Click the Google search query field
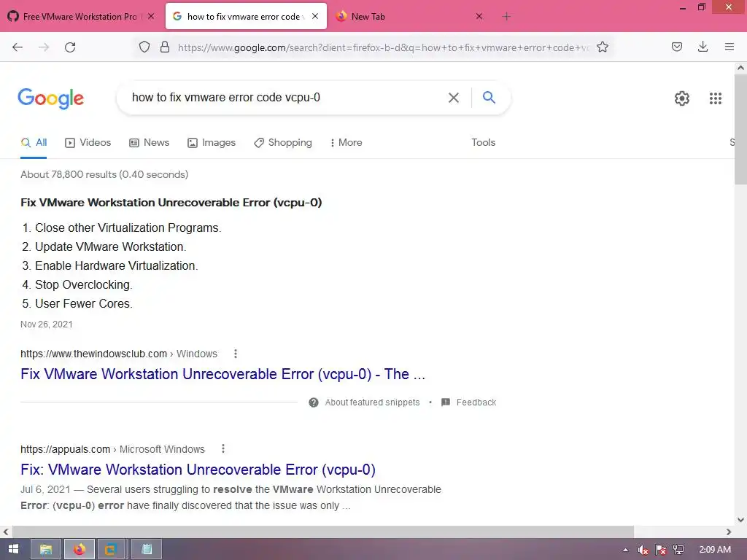 (x=286, y=98)
